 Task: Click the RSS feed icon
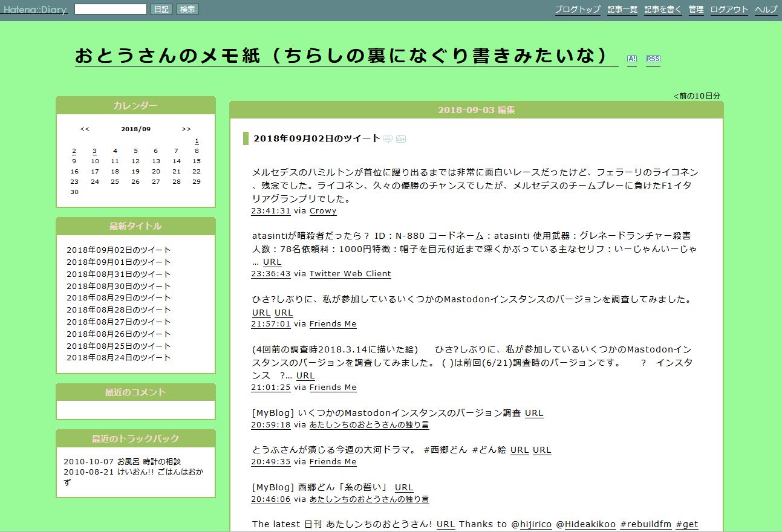[x=653, y=59]
